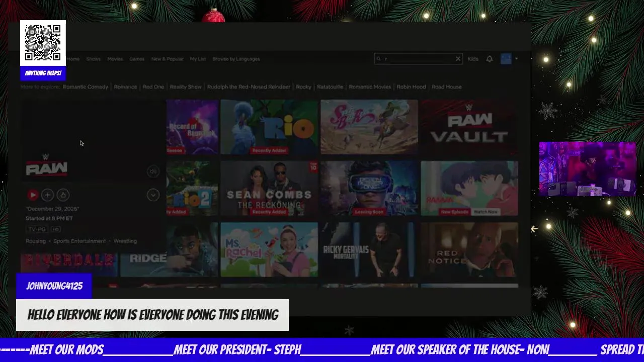This screenshot has height=362, width=644.
Task: Click the search magnifier icon
Action: pos(379,59)
